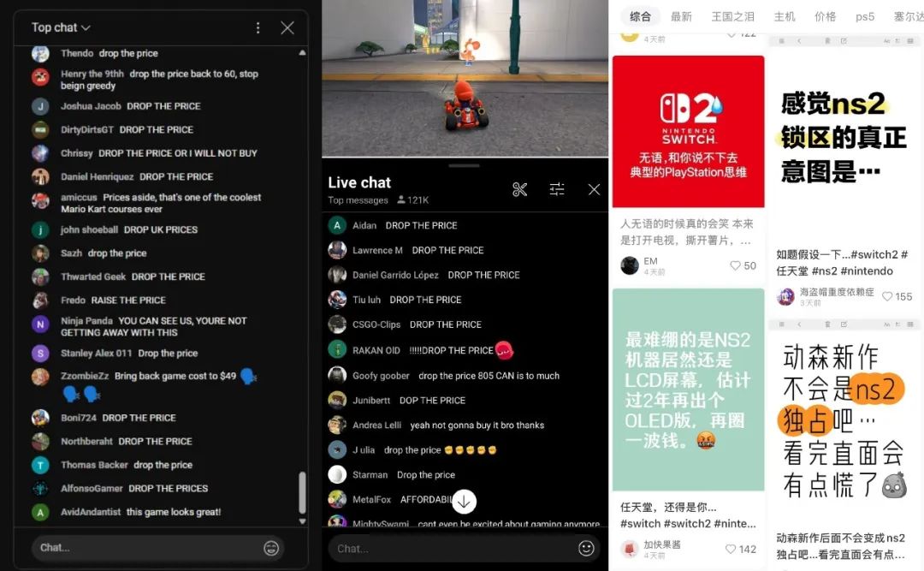The width and height of the screenshot is (924, 571).
Task: Switch to the ps5 tab
Action: point(865,17)
